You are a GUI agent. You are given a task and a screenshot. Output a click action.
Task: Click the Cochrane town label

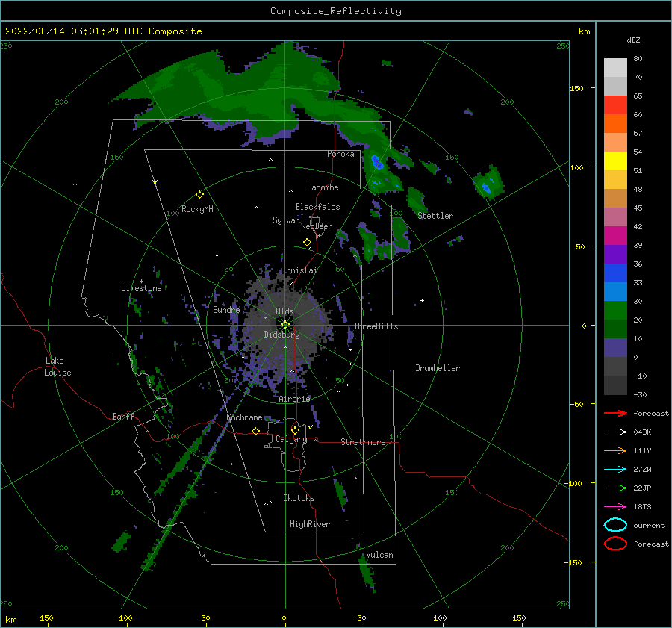(x=244, y=417)
